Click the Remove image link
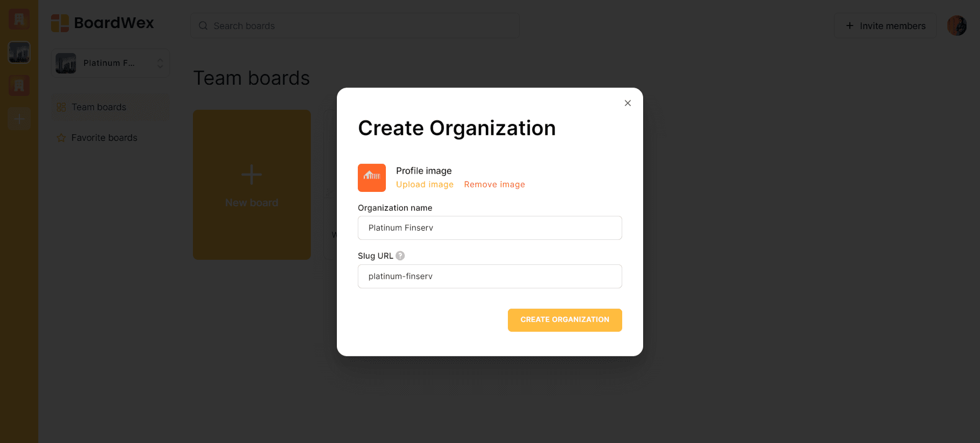Screen dimensions: 980x443 494,185
